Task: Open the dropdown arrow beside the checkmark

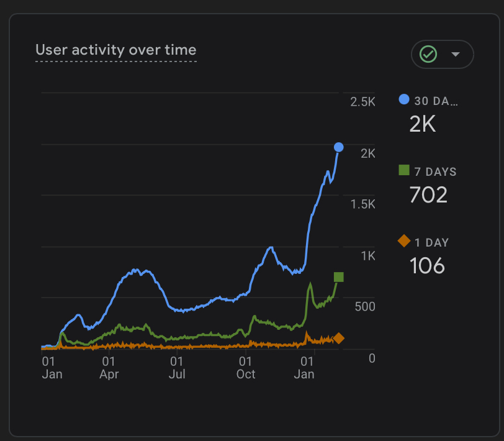Action: tap(456, 54)
